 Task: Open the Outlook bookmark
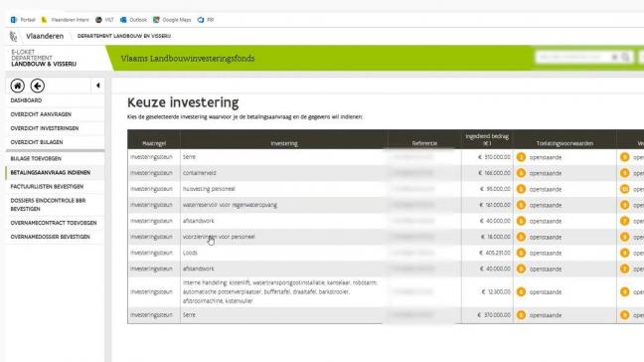(133, 20)
